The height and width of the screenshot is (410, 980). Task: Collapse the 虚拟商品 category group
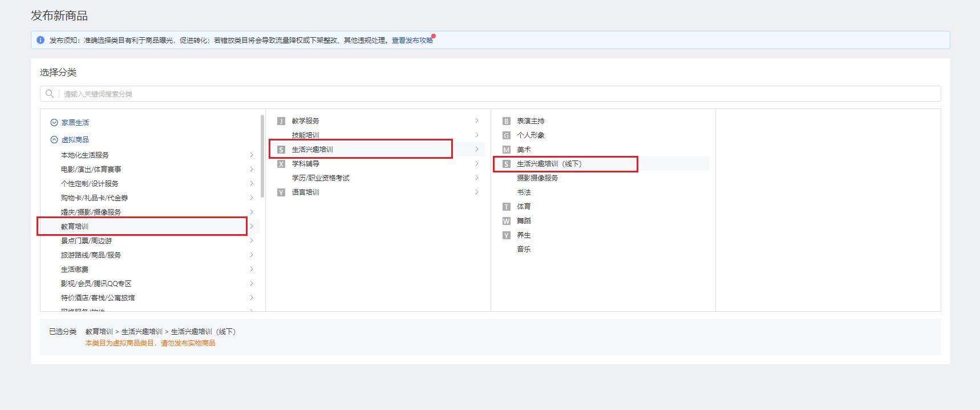point(54,140)
